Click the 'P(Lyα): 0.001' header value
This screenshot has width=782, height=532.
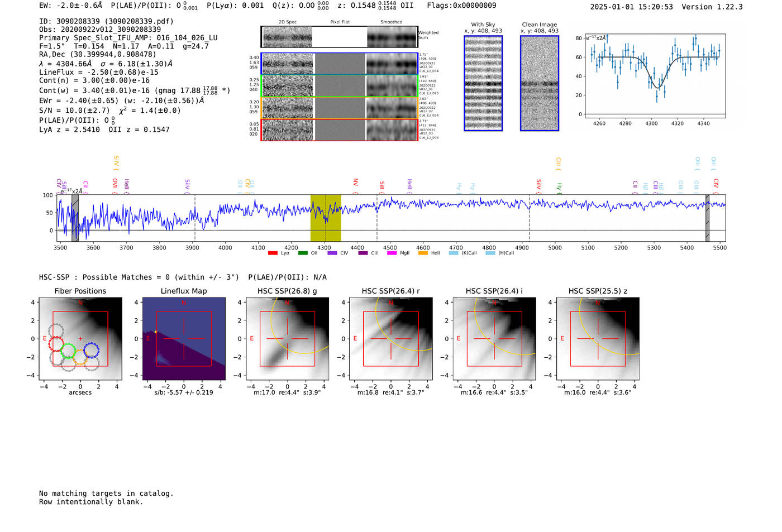[235, 6]
